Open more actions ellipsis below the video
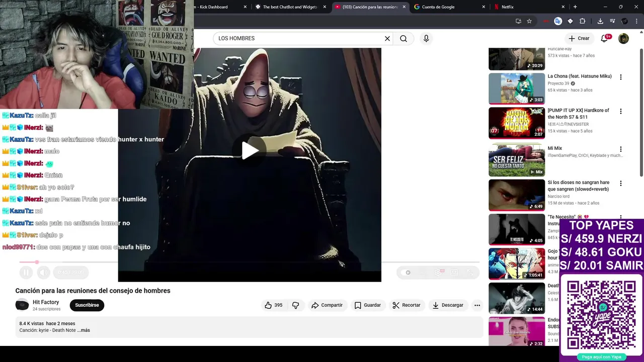 [x=477, y=305]
